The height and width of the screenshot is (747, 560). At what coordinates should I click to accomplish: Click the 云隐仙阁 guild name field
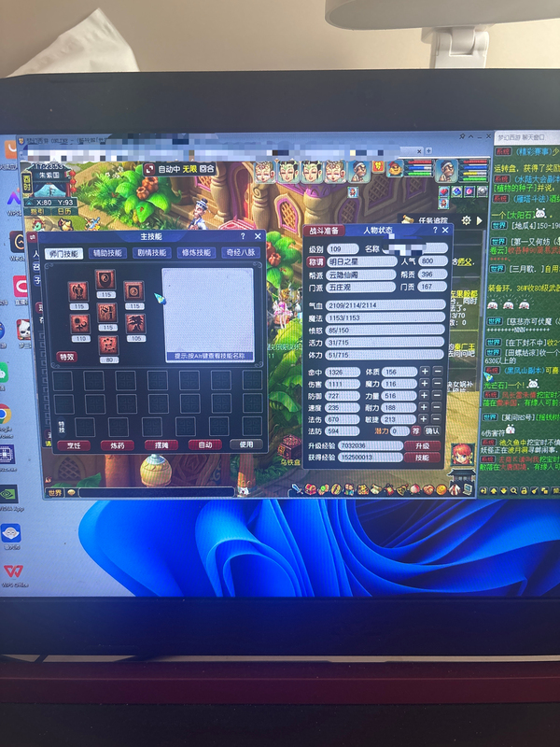[x=361, y=275]
